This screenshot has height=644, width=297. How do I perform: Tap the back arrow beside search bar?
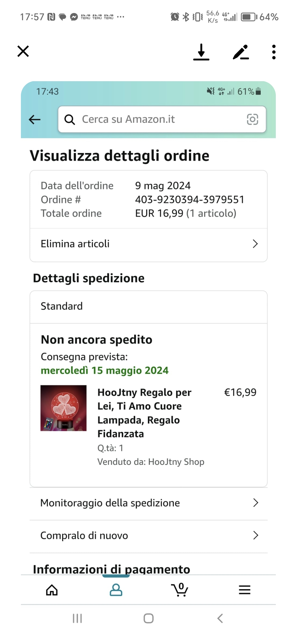(35, 119)
